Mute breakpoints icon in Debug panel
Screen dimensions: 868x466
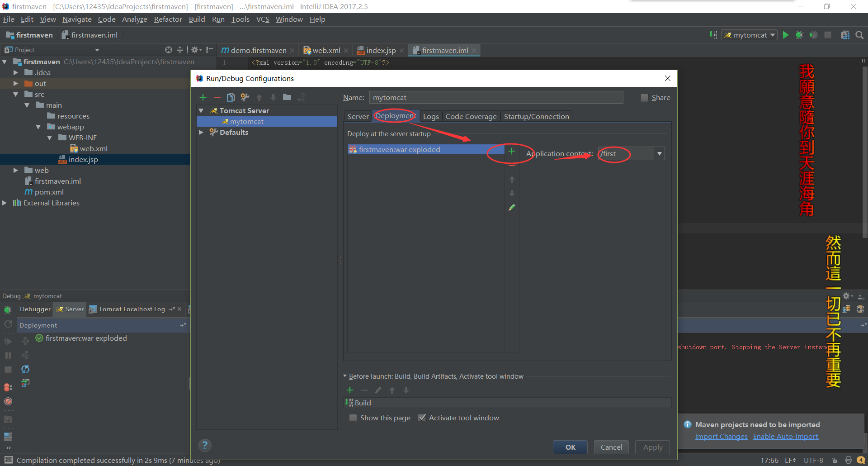(8, 401)
